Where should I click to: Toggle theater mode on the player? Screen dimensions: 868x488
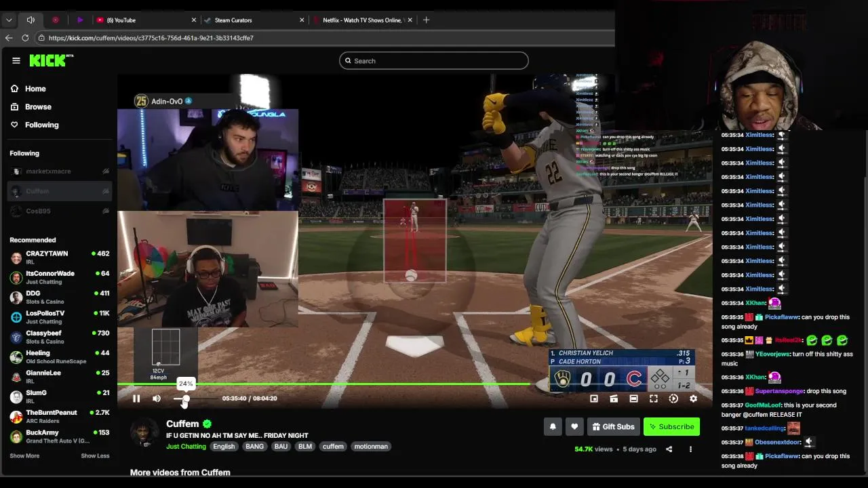pyautogui.click(x=633, y=399)
